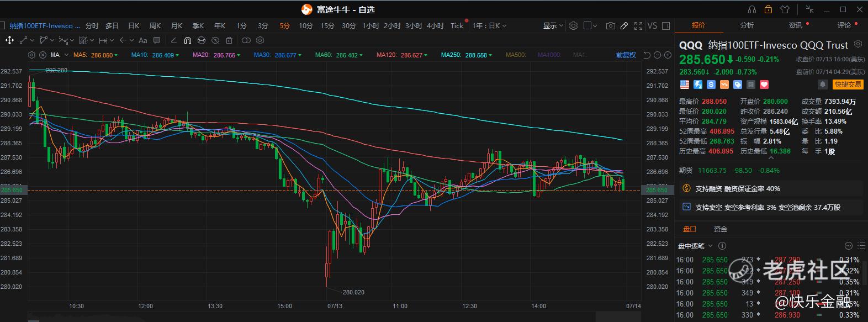This screenshot has height=322, width=868.
Task: Open wave tool options arrow
Action: click(72, 40)
